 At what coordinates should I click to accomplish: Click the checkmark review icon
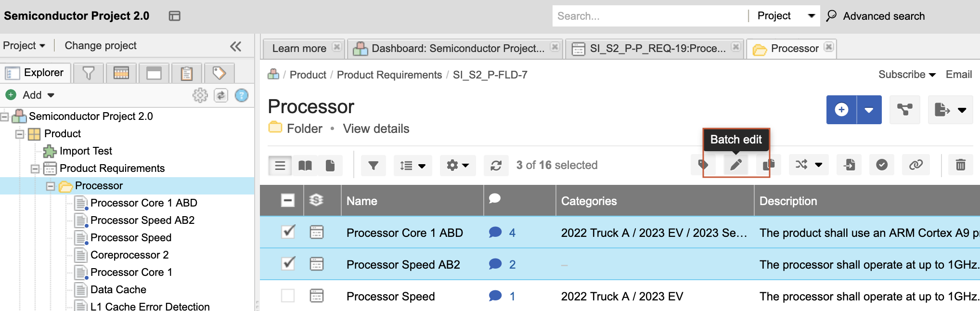click(x=882, y=165)
